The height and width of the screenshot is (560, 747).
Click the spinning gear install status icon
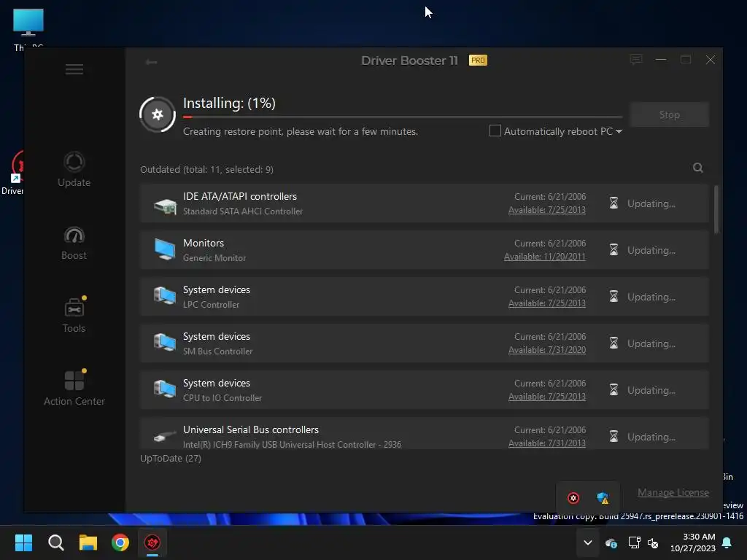pos(158,114)
